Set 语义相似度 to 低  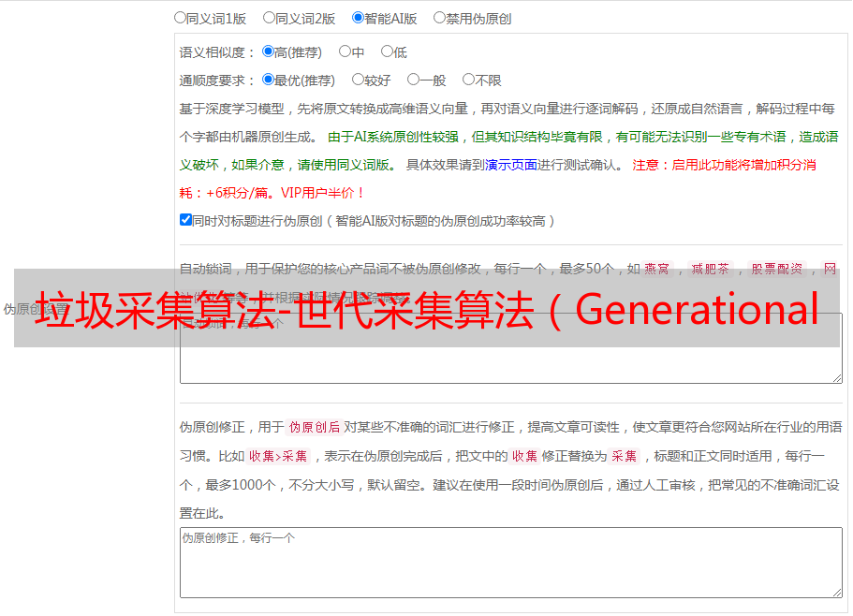(x=387, y=51)
